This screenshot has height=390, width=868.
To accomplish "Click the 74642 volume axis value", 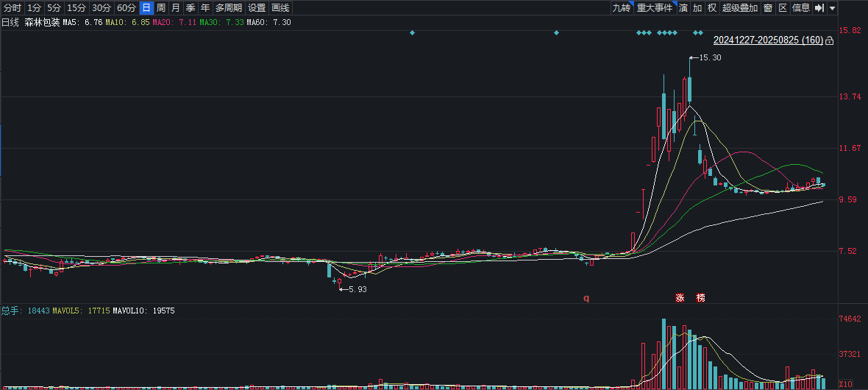I will tap(850, 319).
